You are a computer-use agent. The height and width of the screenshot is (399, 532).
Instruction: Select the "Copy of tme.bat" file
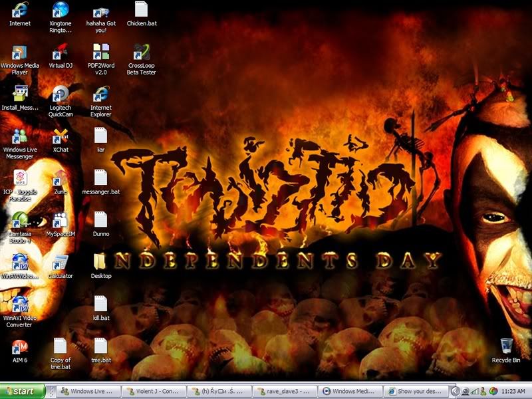(60, 346)
